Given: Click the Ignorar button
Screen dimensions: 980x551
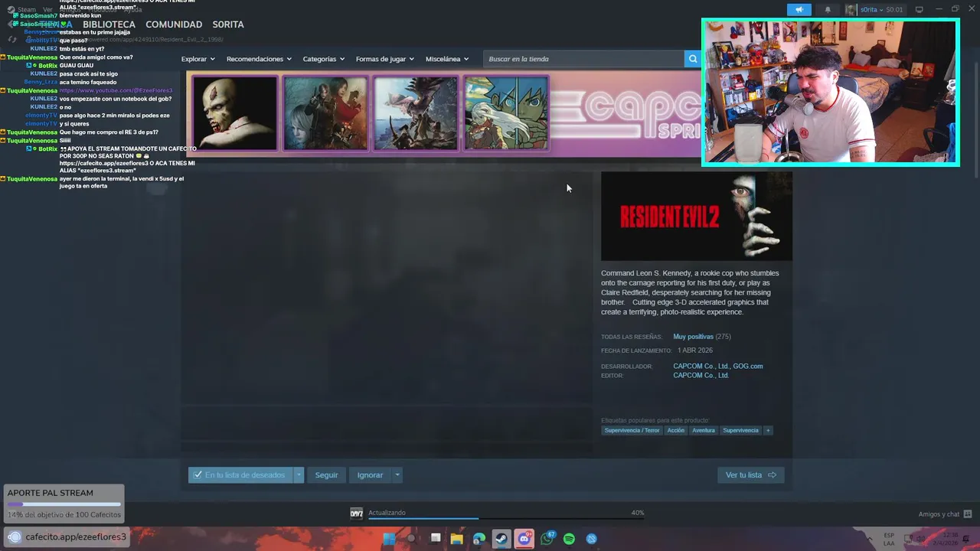Looking at the screenshot, I should point(370,475).
